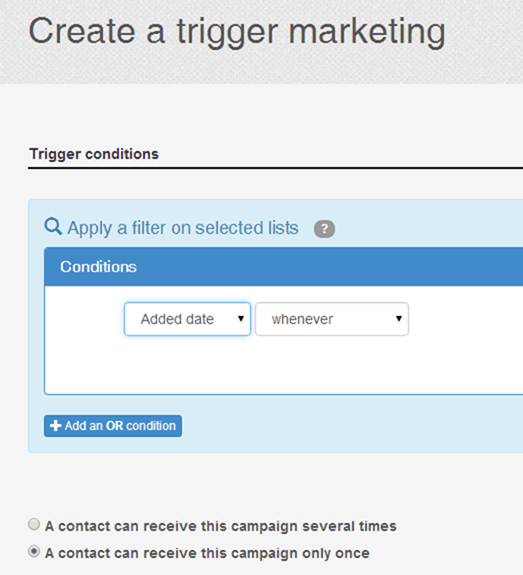Click the 'OR' text in the add condition button

114,426
